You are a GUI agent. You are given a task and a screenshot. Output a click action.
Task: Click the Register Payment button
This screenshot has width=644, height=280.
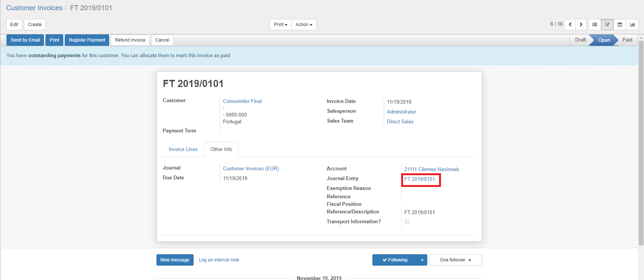[87, 40]
